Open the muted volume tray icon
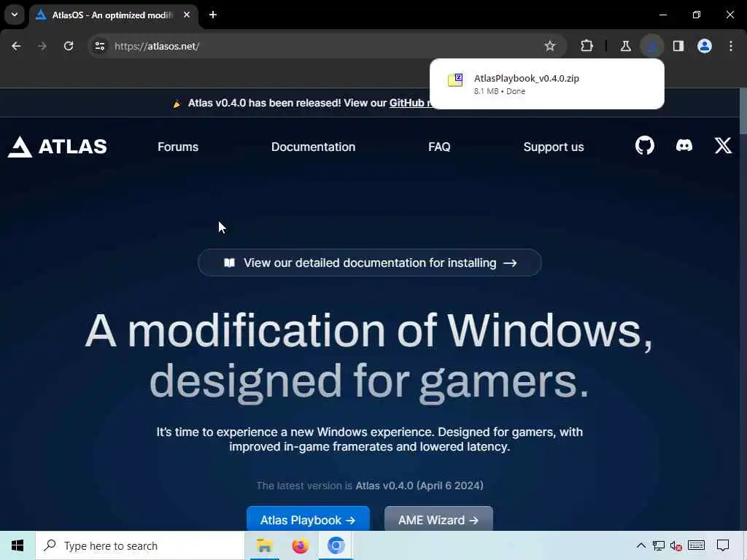The image size is (747, 560). [x=676, y=545]
